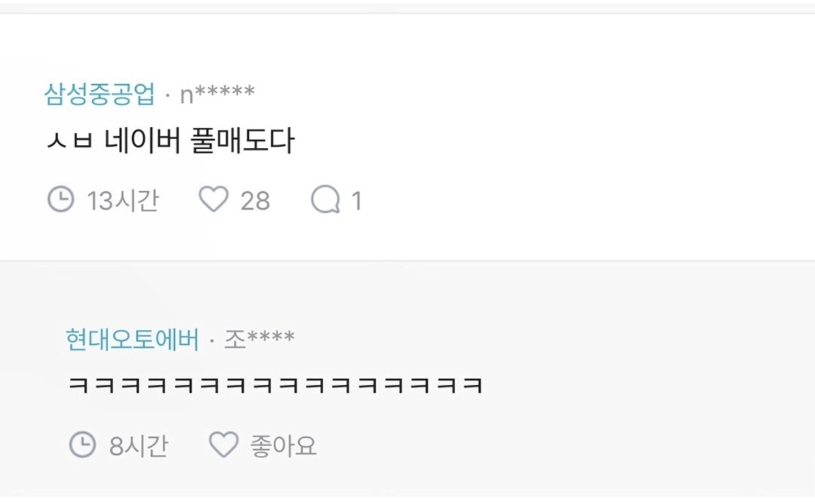Open the 현대오토에버 company link

pyautogui.click(x=132, y=339)
